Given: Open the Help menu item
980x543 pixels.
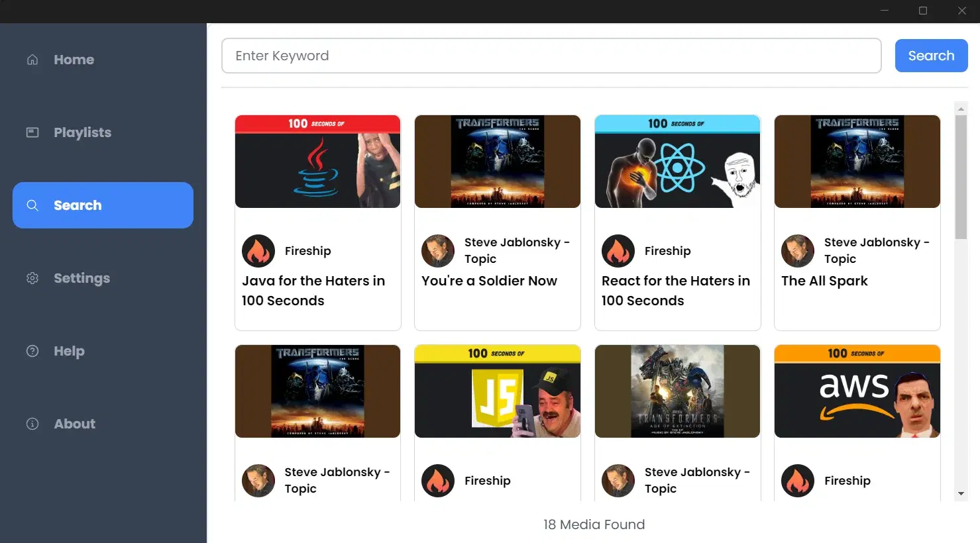Looking at the screenshot, I should point(103,351).
